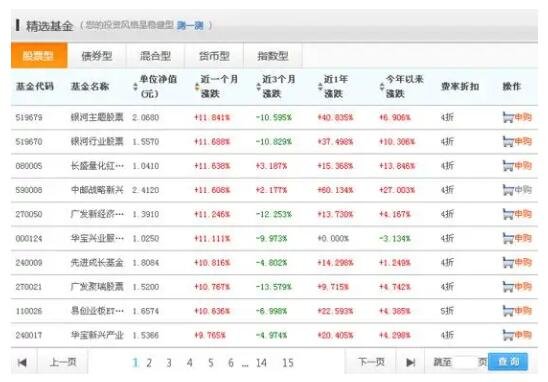This screenshot has height=382, width=548.
Task: Select page 15 in pagination
Action: [x=288, y=363]
